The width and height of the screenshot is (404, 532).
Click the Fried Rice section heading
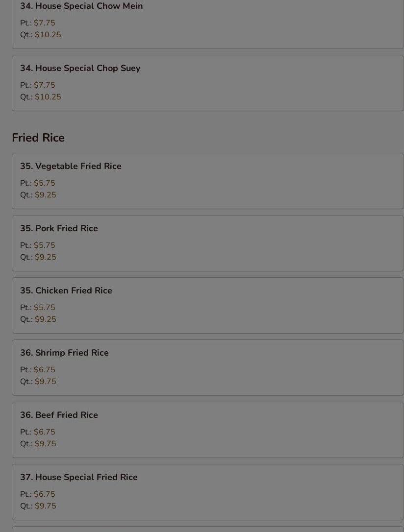coord(38,138)
